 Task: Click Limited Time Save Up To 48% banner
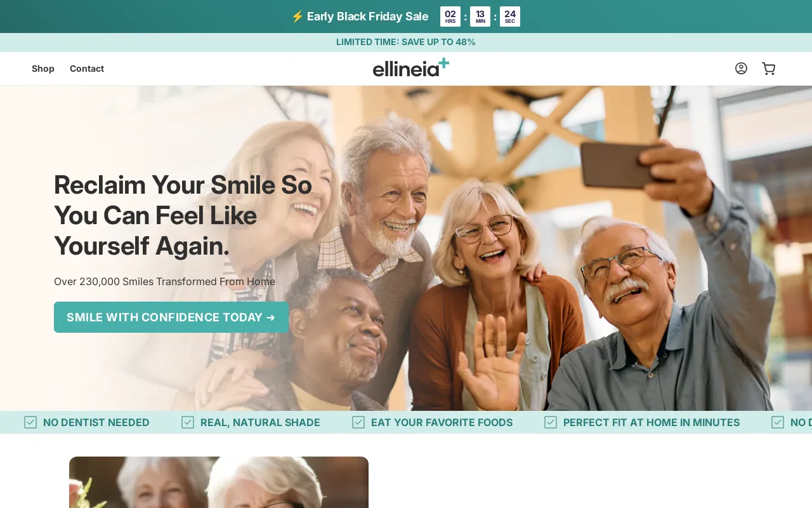click(406, 43)
